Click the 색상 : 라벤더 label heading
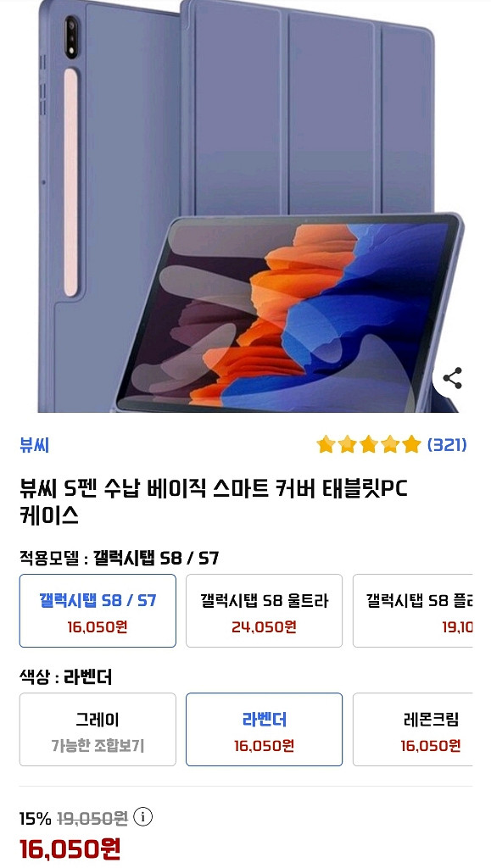491x868 pixels. point(66,676)
